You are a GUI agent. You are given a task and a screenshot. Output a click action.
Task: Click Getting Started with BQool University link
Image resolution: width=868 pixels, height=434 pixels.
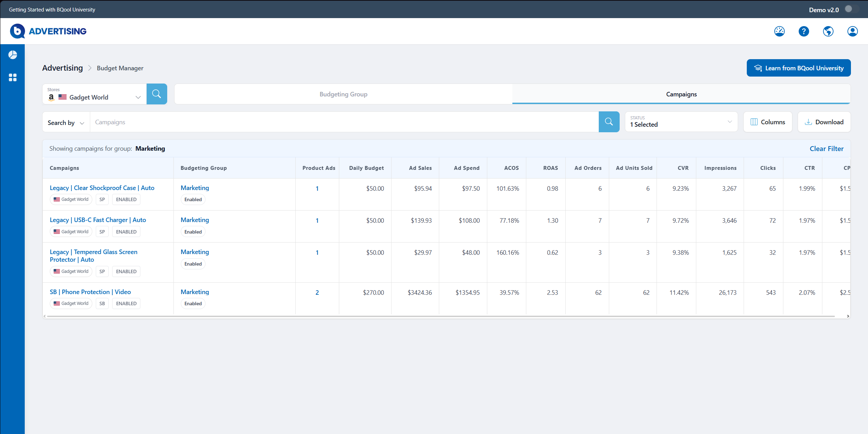point(52,9)
